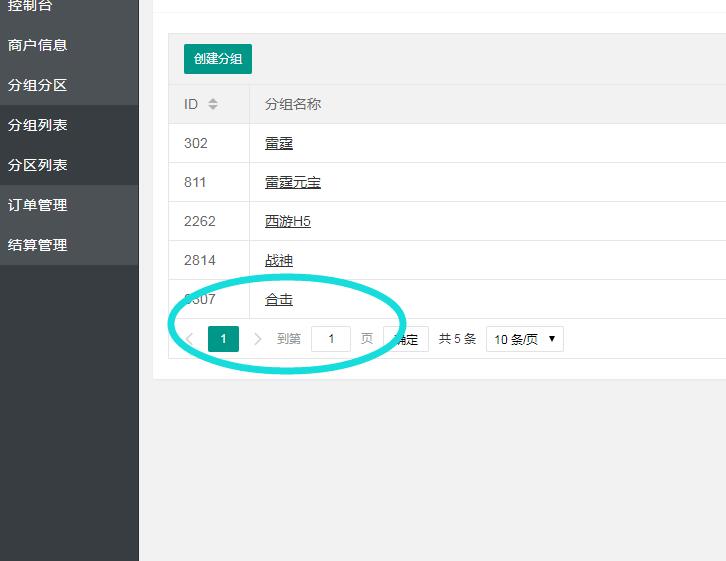Open the 10 条/页 page size dropdown
Screen dimensions: 726x561
click(x=524, y=339)
